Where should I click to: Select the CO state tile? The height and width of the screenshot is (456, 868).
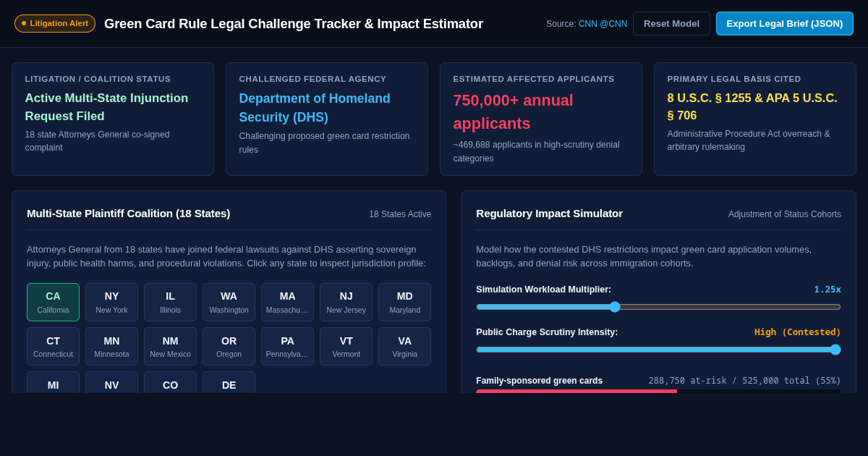point(170,383)
